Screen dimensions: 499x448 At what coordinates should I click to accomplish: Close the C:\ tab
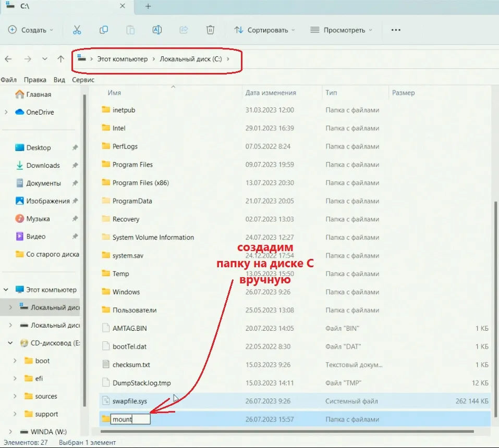tap(123, 6)
